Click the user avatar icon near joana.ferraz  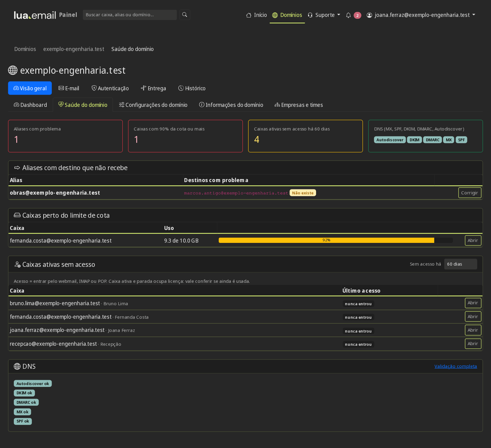369,15
